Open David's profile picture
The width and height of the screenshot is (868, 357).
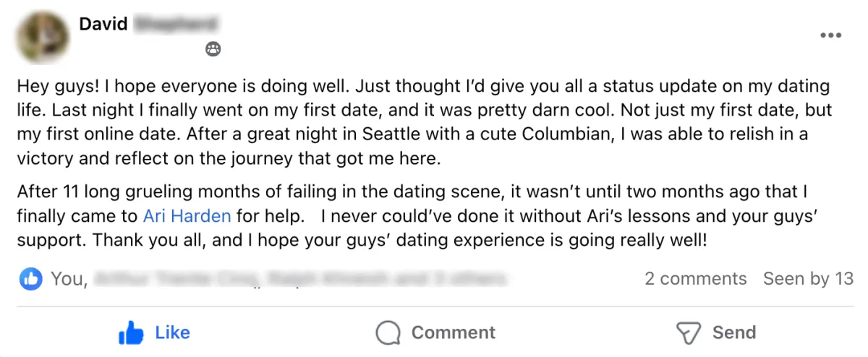[x=45, y=37]
